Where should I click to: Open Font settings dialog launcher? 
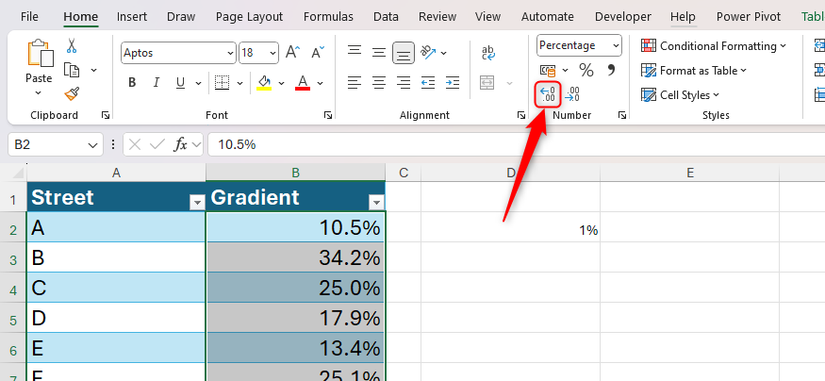click(x=328, y=115)
